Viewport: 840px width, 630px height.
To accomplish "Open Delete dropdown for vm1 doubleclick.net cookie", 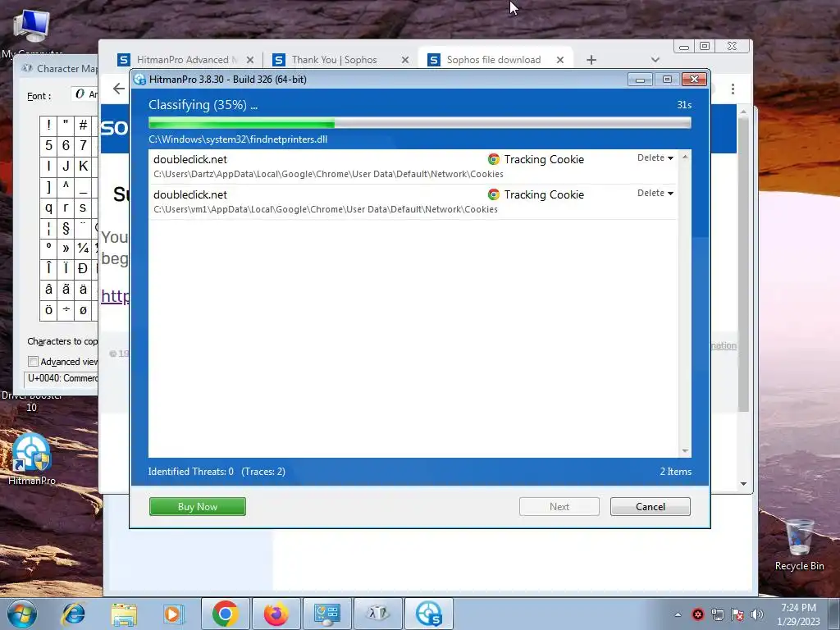I will [655, 193].
